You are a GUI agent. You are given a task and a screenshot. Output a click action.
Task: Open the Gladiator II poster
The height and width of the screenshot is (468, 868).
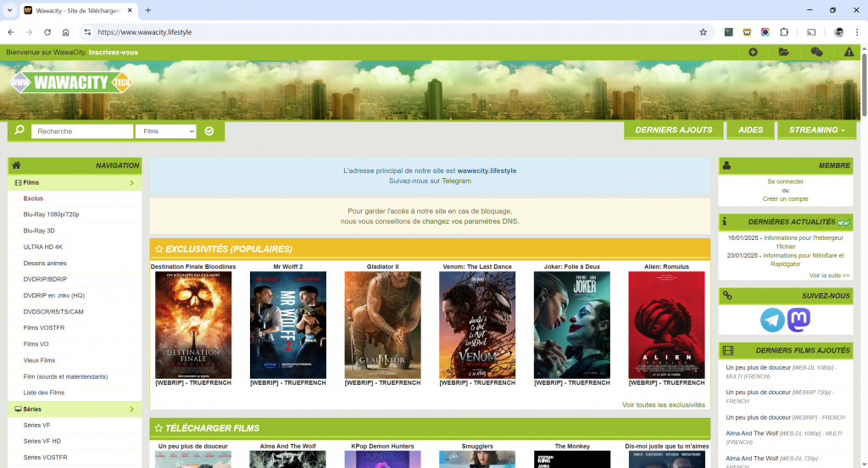coord(382,325)
